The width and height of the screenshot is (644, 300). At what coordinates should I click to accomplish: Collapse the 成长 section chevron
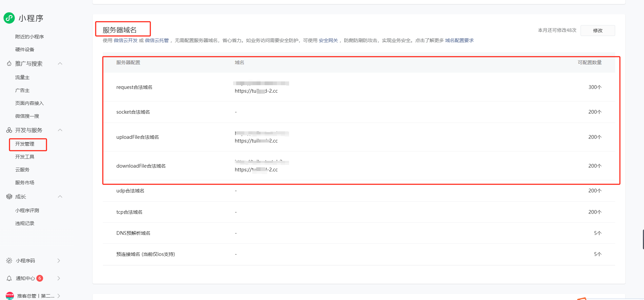click(x=60, y=197)
